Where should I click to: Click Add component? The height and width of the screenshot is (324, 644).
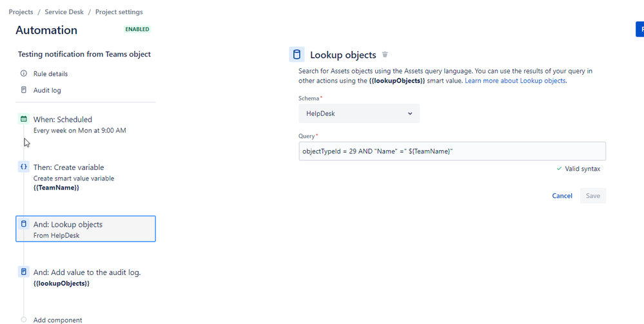tap(57, 320)
